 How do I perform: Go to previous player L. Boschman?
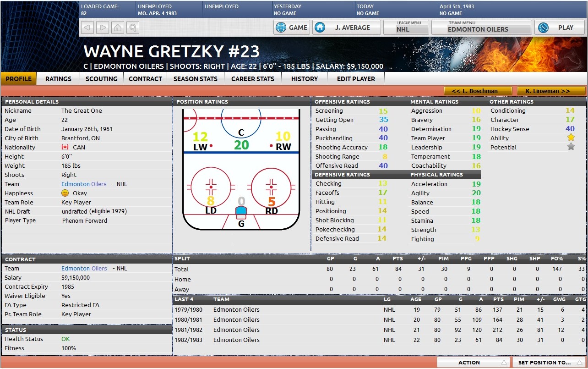478,91
